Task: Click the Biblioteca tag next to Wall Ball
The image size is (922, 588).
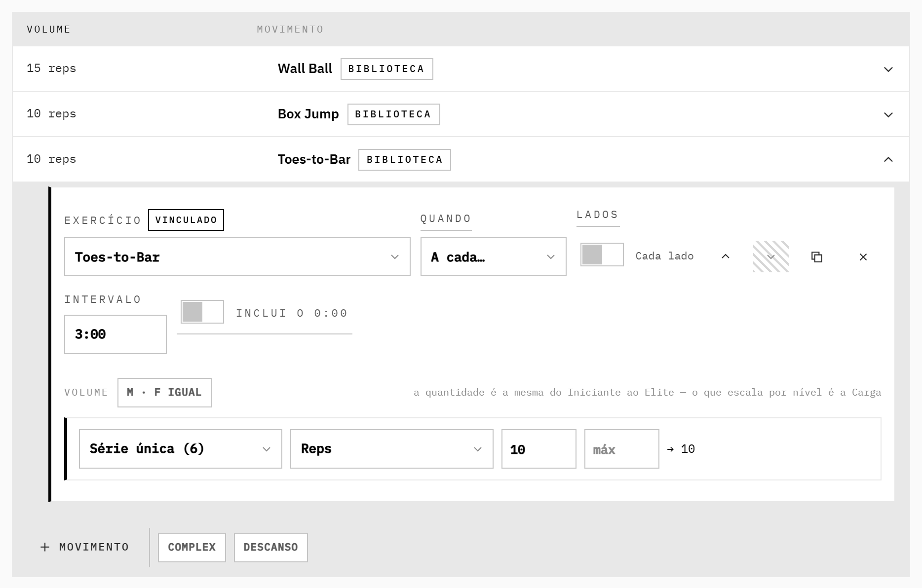Action: 387,69
